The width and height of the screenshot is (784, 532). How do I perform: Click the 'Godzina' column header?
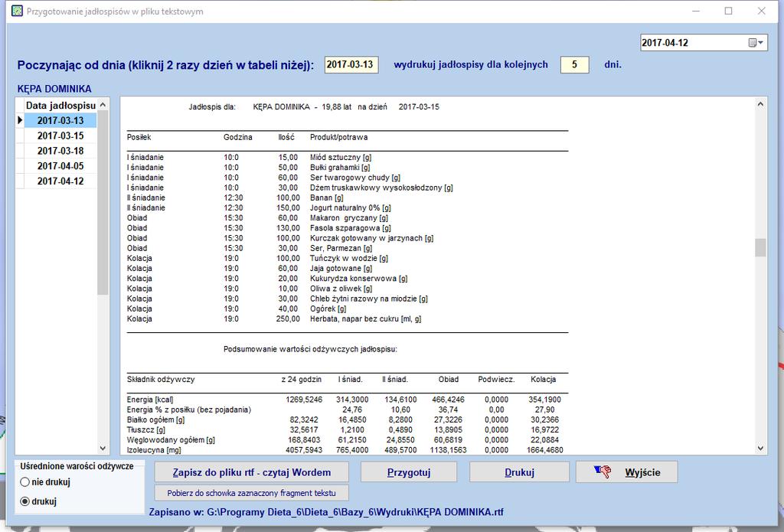coord(237,137)
